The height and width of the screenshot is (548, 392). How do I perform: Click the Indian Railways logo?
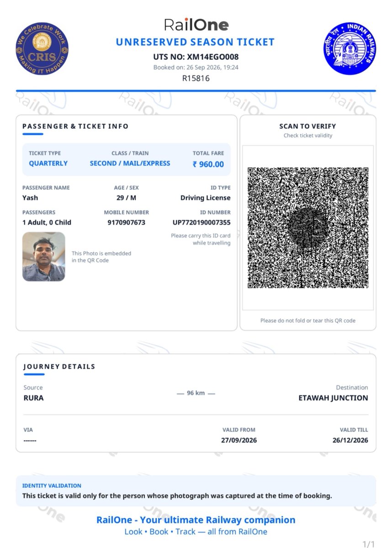[350, 48]
